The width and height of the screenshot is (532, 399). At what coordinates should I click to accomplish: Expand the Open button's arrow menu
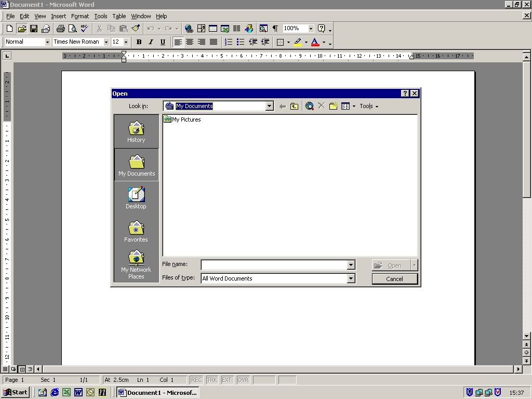[x=414, y=265]
